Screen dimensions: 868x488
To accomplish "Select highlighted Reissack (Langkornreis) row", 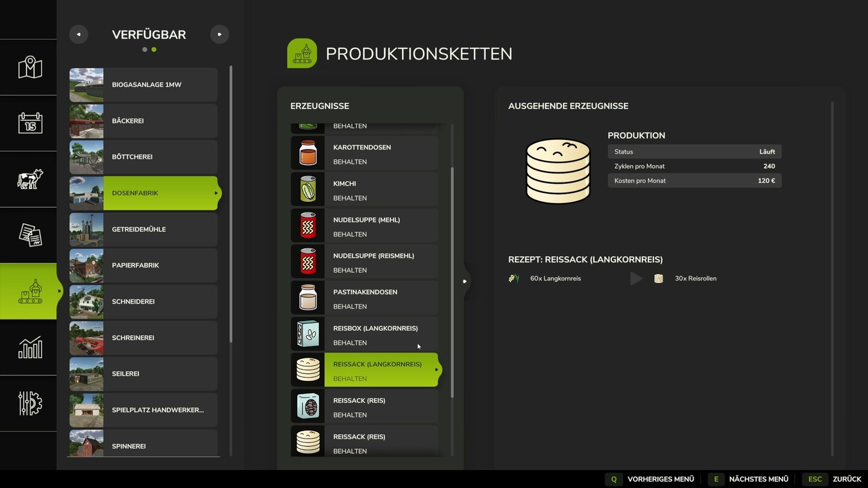I will [x=366, y=370].
